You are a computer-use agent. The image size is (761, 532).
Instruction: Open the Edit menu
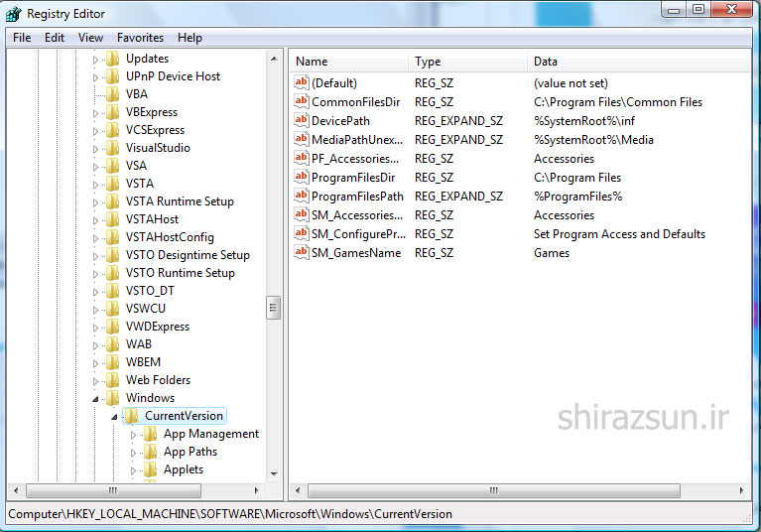(x=55, y=38)
